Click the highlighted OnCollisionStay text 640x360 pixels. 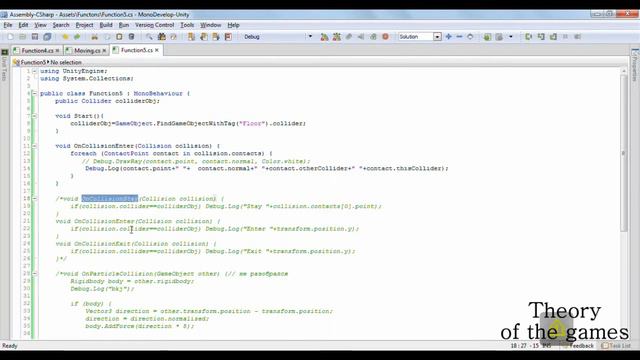[110, 198]
